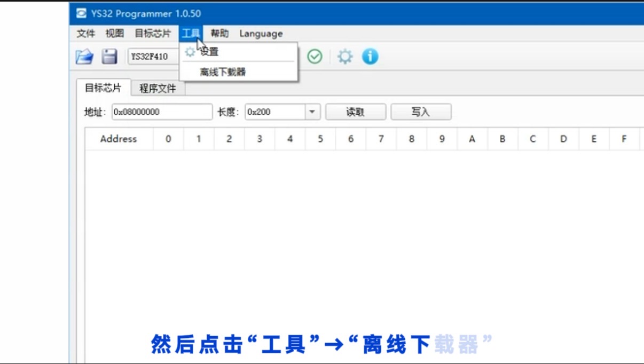Click the save floppy disk icon

point(109,57)
